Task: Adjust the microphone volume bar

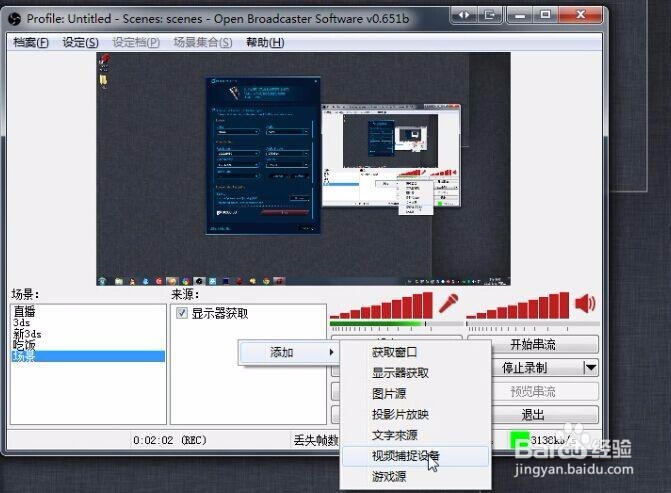Action: [396, 324]
